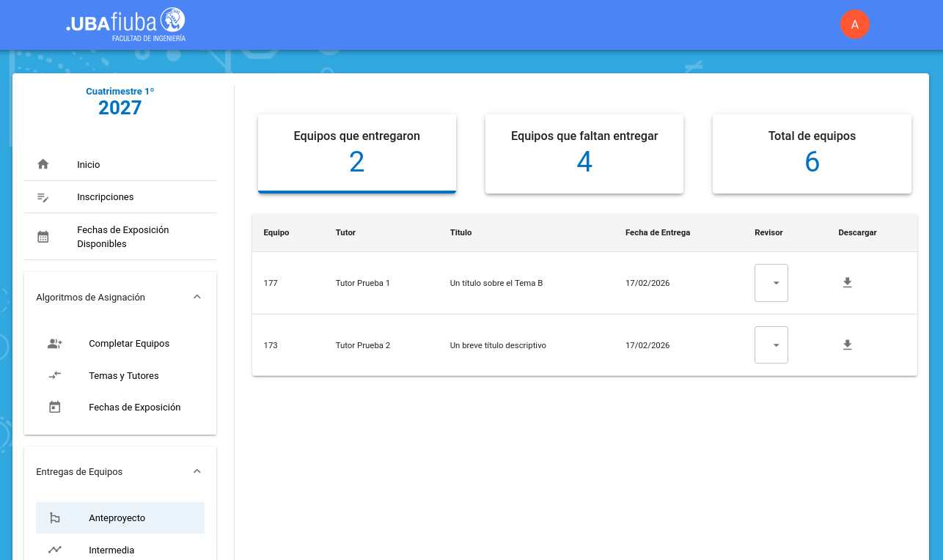The image size is (943, 560).
Task: Select the Equipos que entregaron tab
Action: [x=357, y=154]
